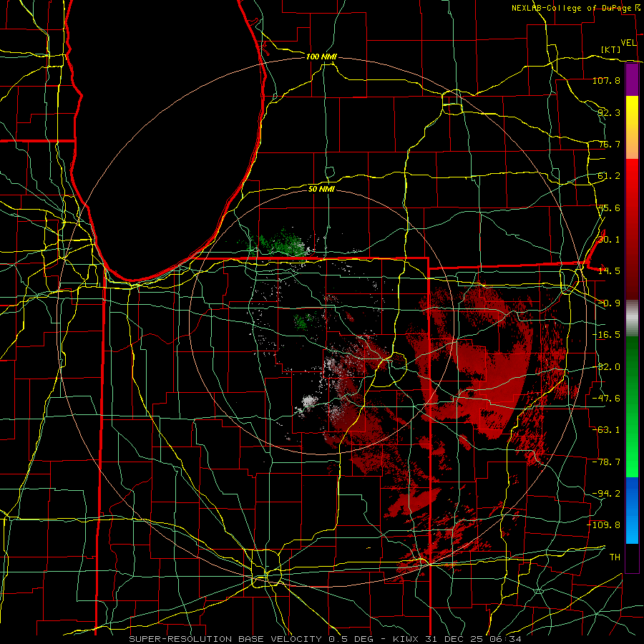644x644 pixels.
Task: Click the [KT] units label
Action: pyautogui.click(x=611, y=49)
